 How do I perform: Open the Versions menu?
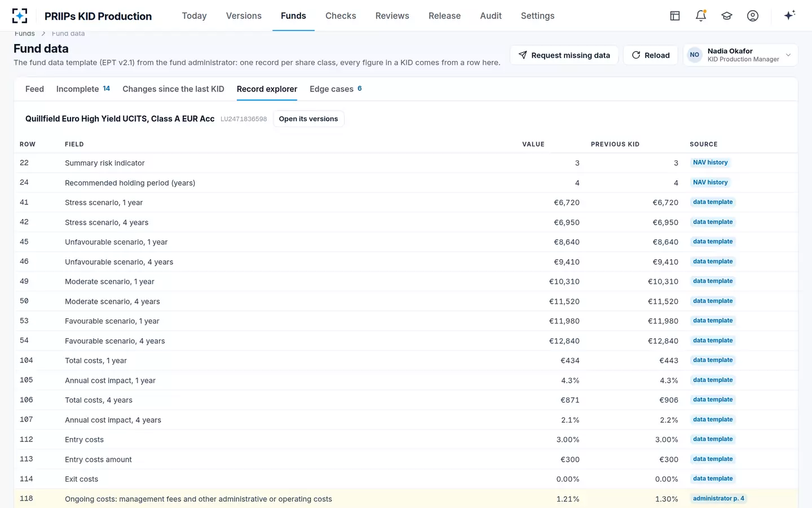tap(244, 16)
